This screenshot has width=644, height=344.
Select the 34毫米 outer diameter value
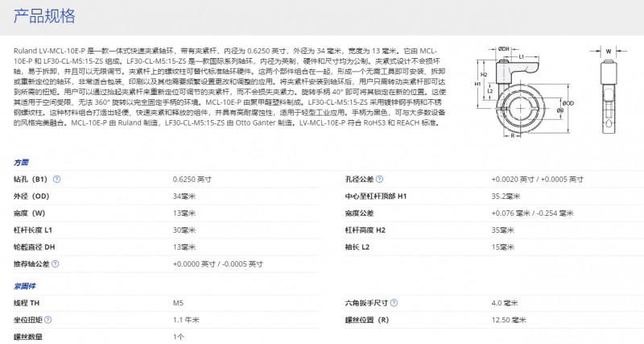184,197
